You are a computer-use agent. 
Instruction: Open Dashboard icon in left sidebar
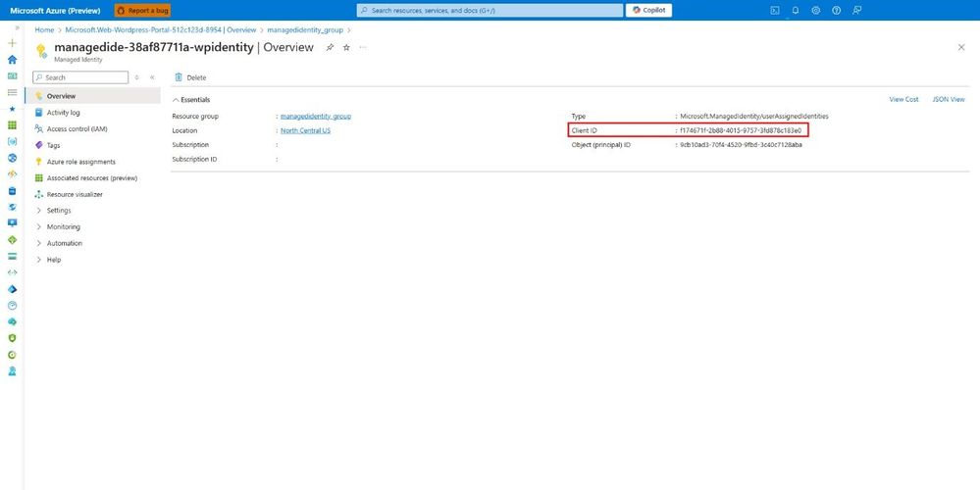click(12, 75)
